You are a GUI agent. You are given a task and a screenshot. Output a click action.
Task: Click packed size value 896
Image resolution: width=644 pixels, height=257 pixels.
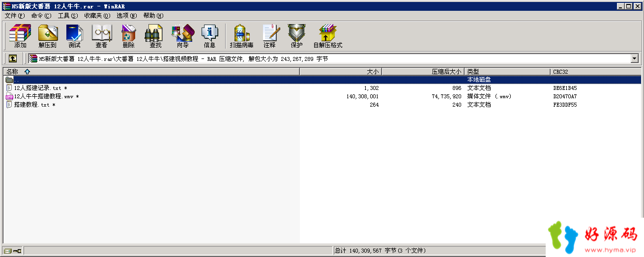[x=457, y=88]
